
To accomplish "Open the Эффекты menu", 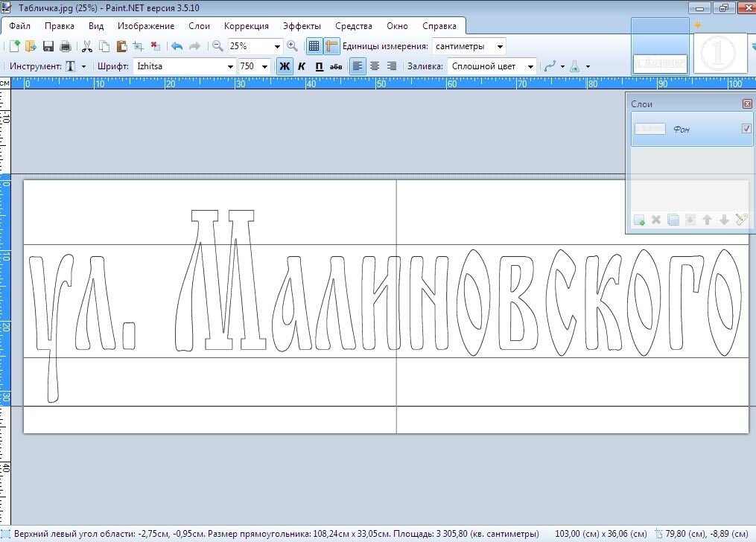I will click(302, 26).
